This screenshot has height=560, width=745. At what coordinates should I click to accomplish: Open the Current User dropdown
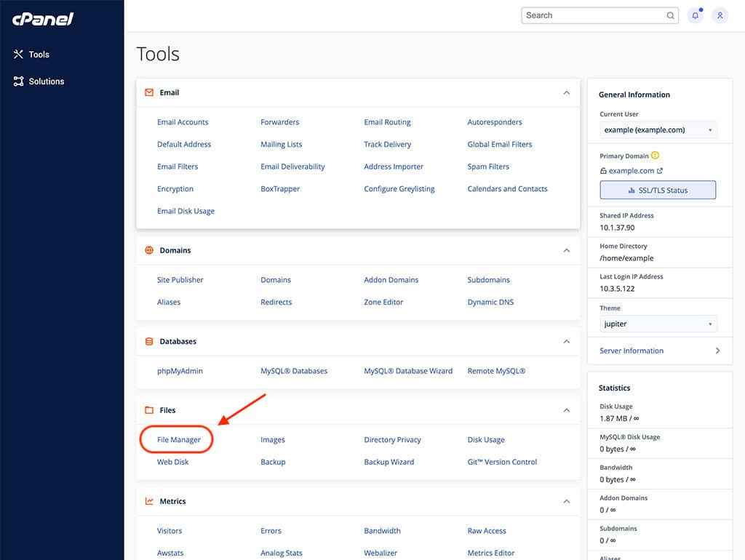coord(658,129)
